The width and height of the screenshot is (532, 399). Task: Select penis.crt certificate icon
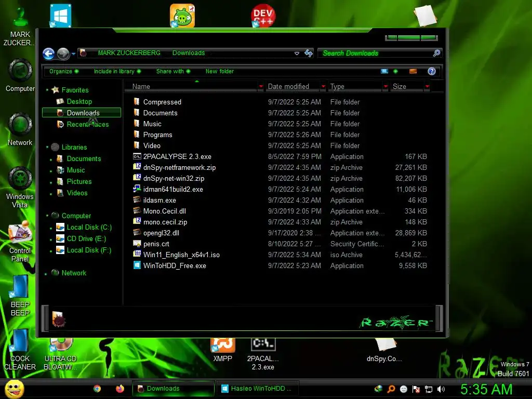pos(137,243)
